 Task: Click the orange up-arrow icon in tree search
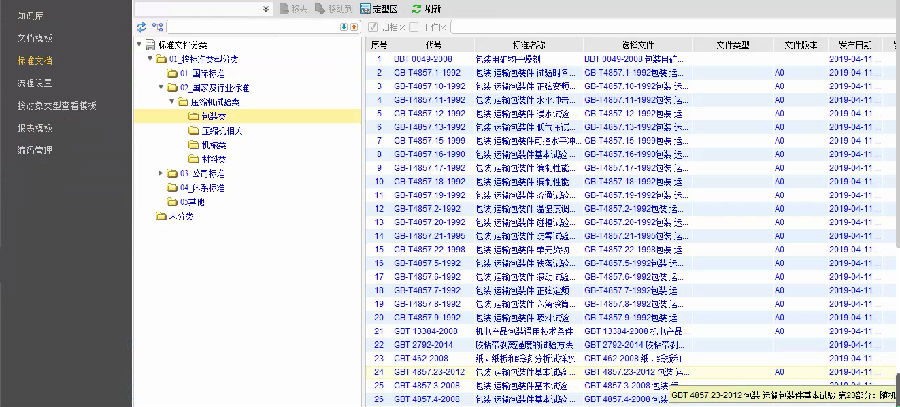pos(354,26)
